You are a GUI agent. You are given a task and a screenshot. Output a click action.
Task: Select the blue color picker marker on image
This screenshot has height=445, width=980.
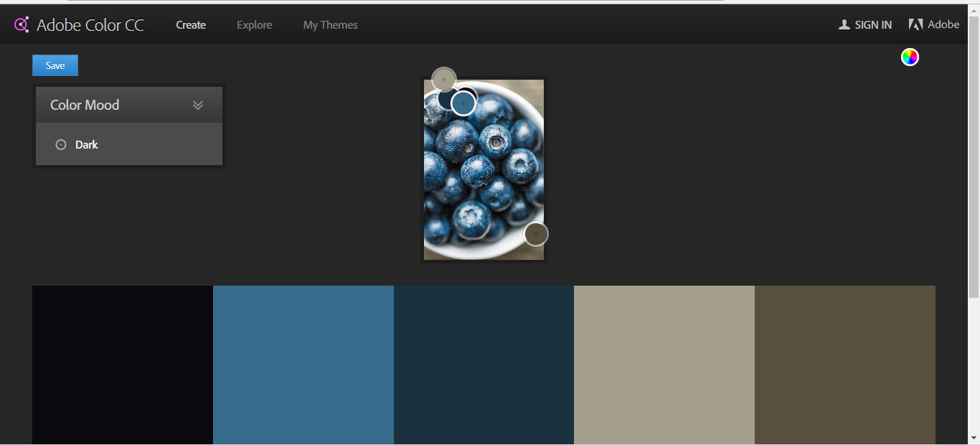click(x=463, y=103)
